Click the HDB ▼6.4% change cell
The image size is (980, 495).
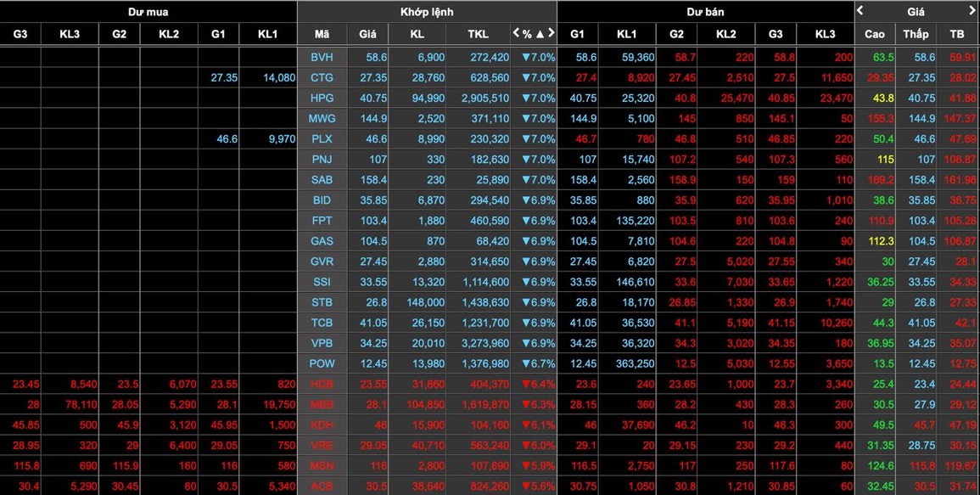coord(538,385)
